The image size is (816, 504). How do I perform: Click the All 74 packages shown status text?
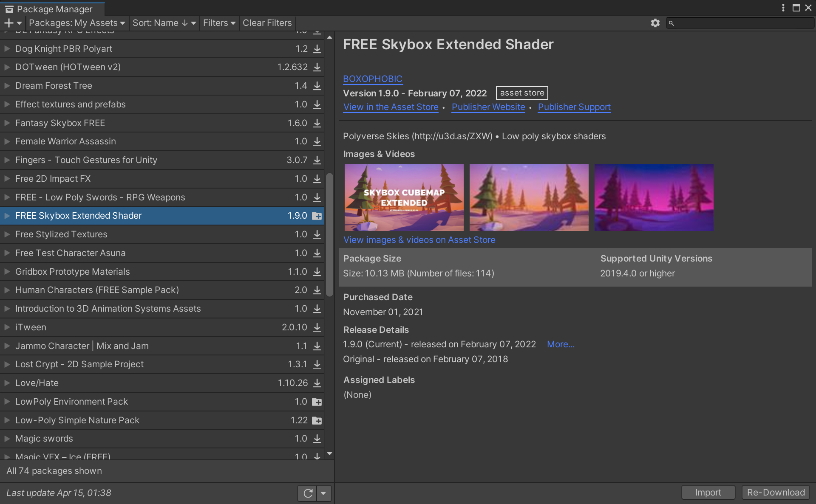click(54, 471)
